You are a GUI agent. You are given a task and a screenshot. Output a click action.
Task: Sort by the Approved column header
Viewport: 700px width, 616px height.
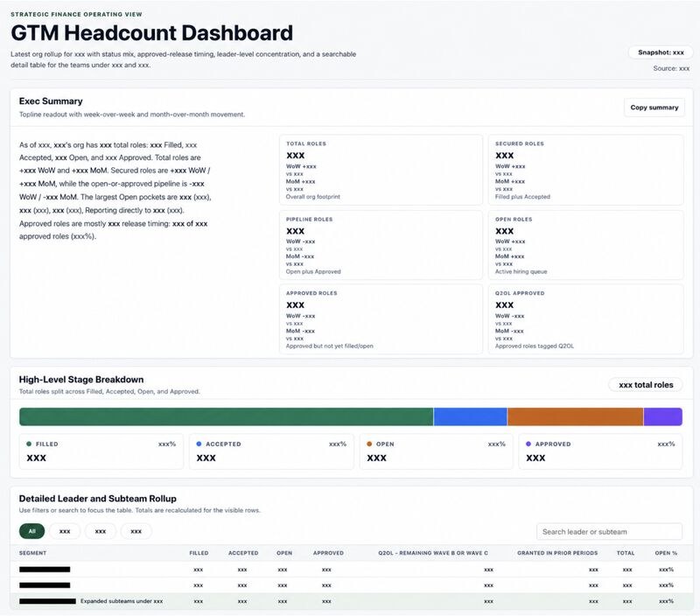click(x=328, y=553)
